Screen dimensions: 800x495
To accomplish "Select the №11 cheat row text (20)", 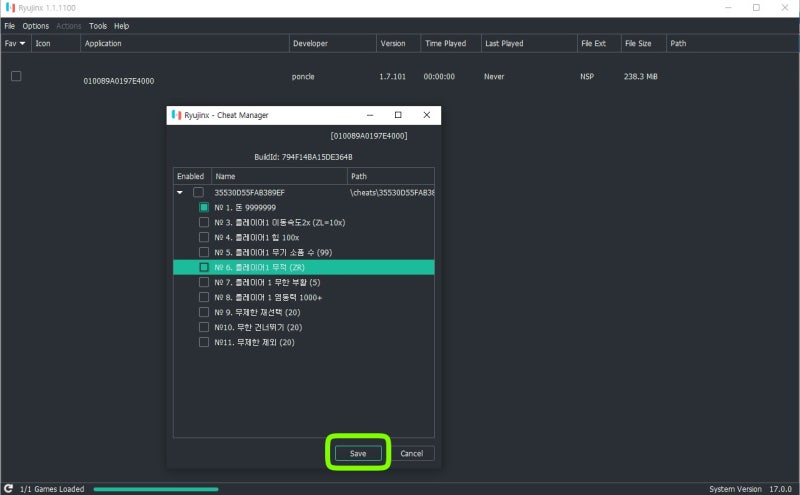I will tap(254, 342).
